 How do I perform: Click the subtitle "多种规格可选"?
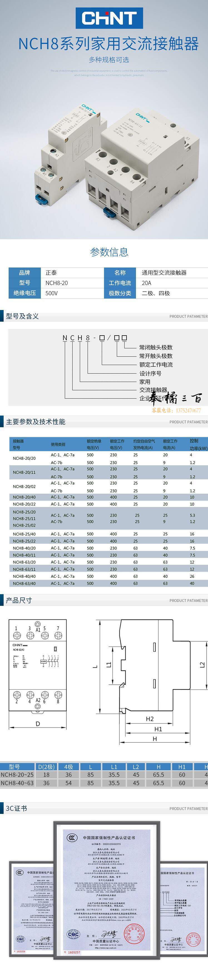click(109, 60)
